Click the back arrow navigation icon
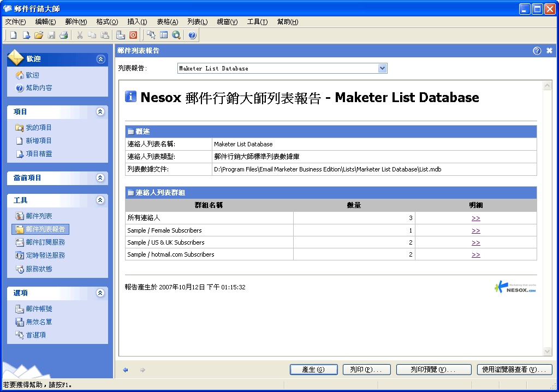Screen dimensions: 559x392 coord(126,370)
